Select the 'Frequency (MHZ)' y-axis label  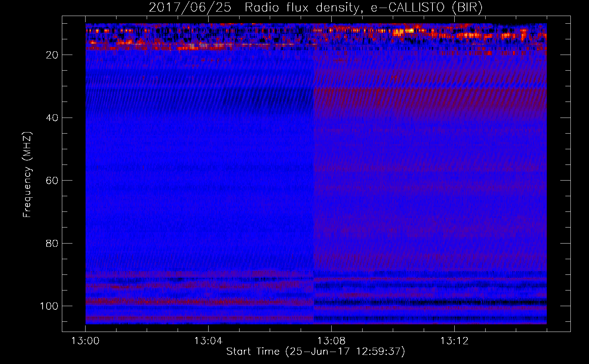coord(27,175)
